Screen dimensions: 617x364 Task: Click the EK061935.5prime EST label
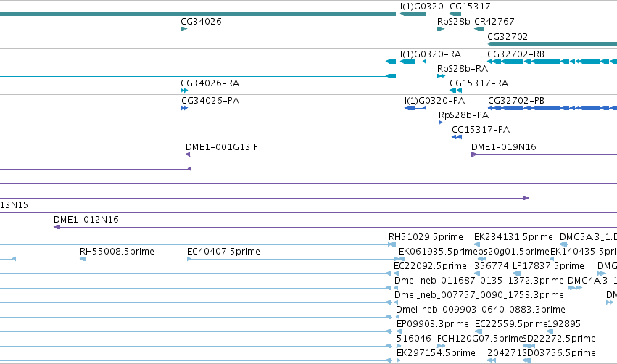438,252
